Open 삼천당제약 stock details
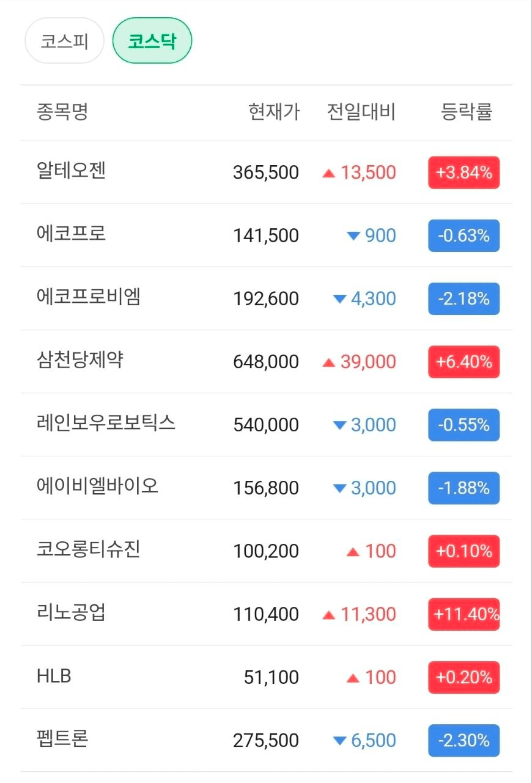Viewport: 532px width, 783px height. tap(80, 360)
